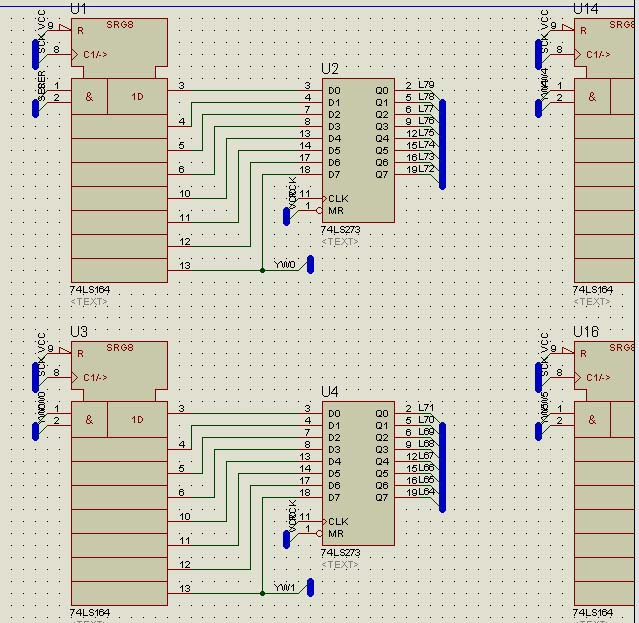Click the U3 component reference label
This screenshot has height=623, width=639.
79,331
